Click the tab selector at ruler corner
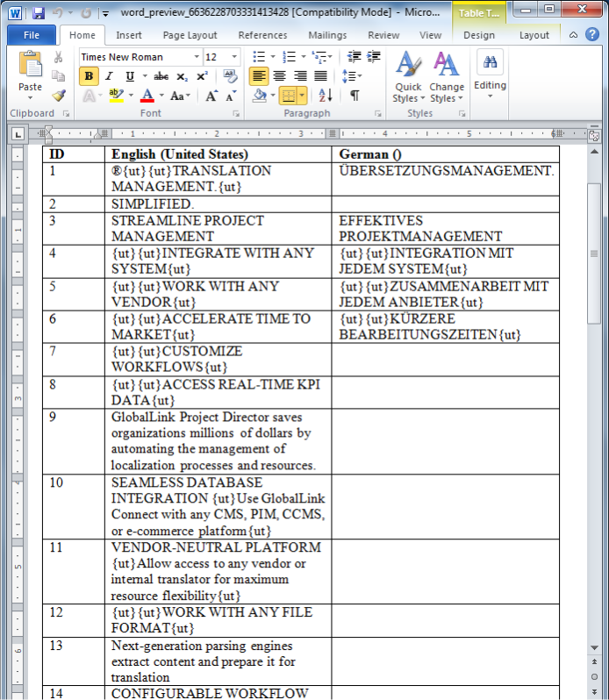Screen dimensions: 609x700 [x=18, y=133]
